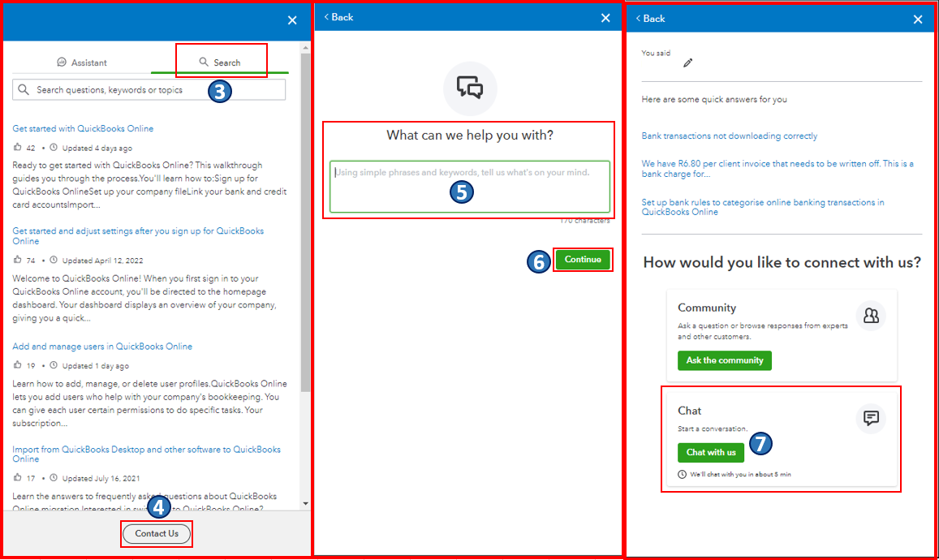Viewport: 939px width, 560px height.
Task: Switch to the Search tab
Action: pyautogui.click(x=220, y=62)
